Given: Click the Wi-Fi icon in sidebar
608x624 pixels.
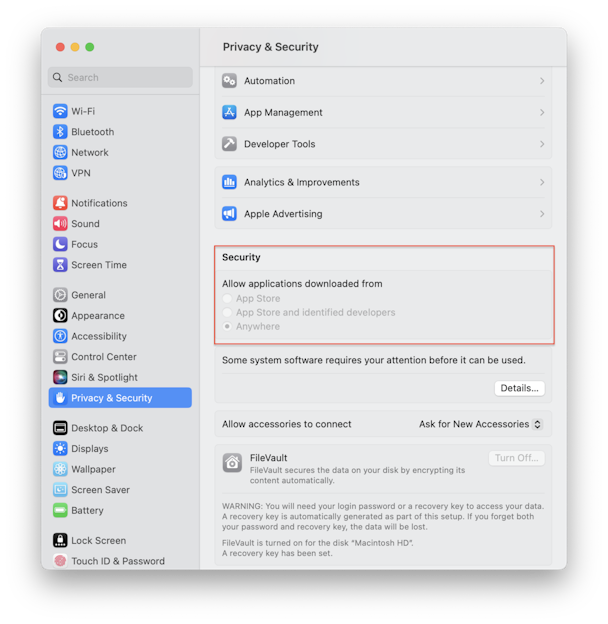Looking at the screenshot, I should click(x=60, y=111).
